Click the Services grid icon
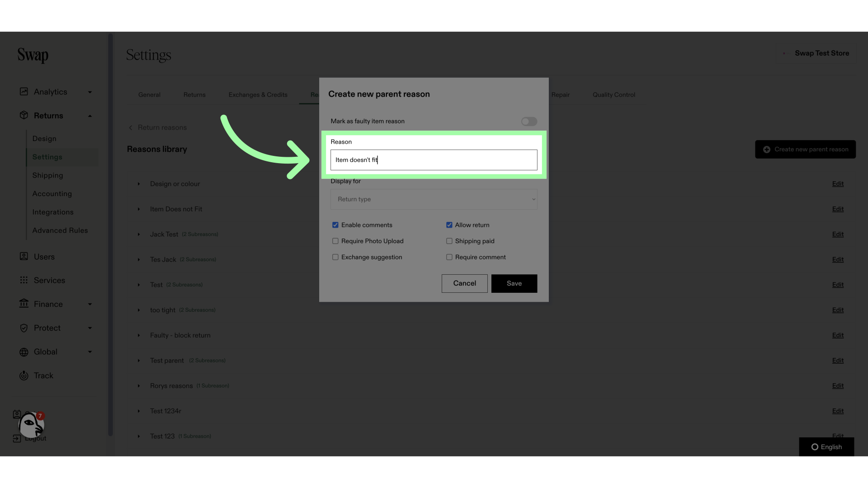This screenshot has width=868, height=488. click(x=24, y=280)
